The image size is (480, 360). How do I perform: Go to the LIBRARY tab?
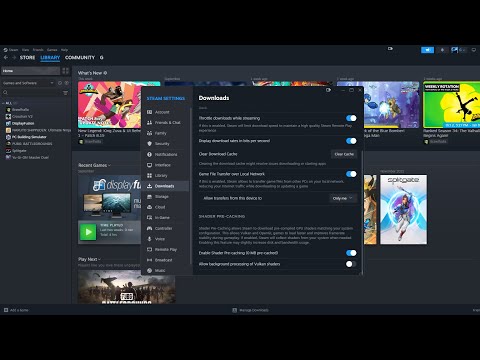pyautogui.click(x=50, y=57)
